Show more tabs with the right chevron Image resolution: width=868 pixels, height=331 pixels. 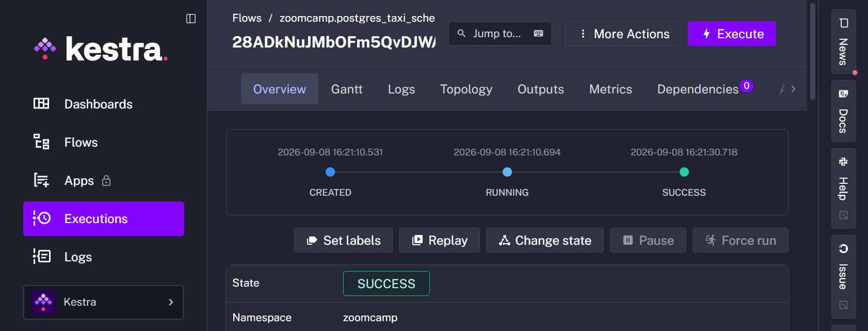[x=793, y=89]
